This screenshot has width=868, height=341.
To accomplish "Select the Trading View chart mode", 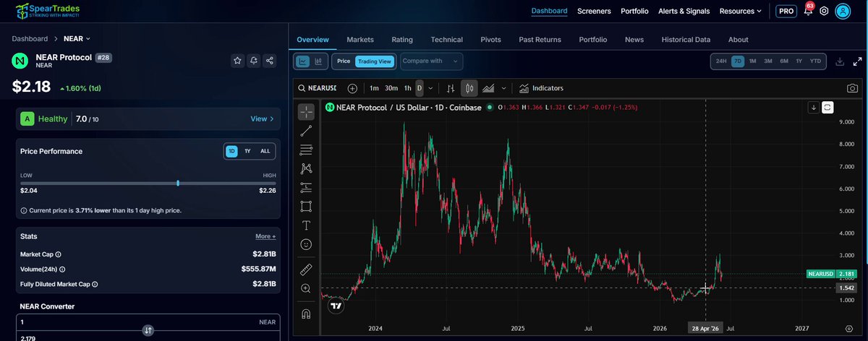I will (374, 61).
